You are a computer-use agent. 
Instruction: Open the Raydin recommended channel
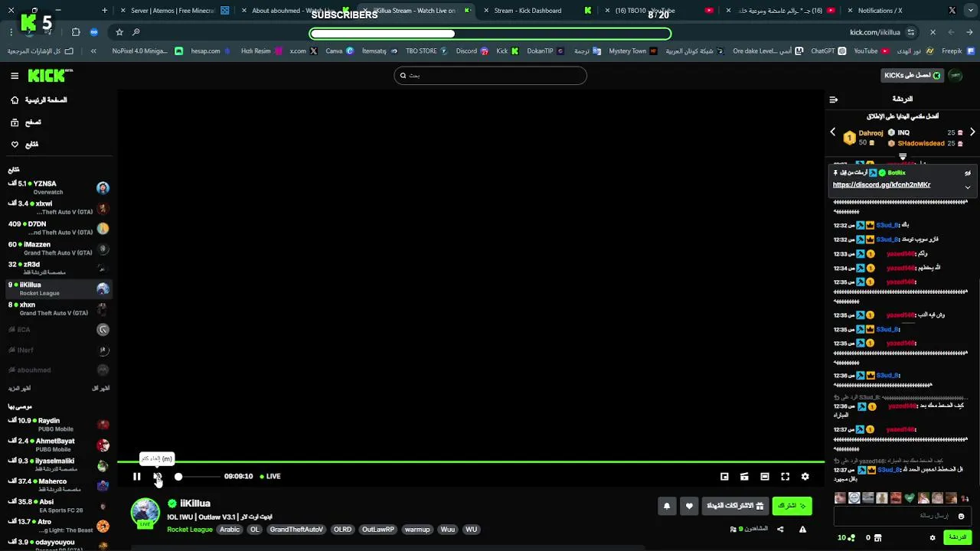(x=59, y=425)
